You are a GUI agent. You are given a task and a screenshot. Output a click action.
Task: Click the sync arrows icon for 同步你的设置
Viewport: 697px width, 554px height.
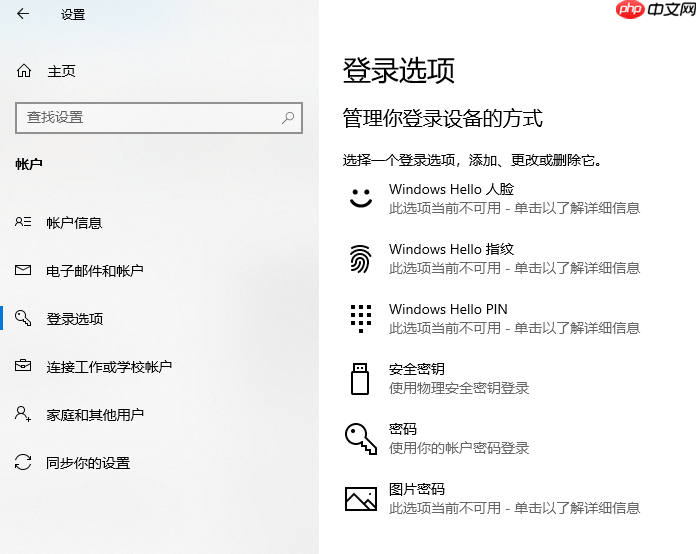tap(23, 462)
